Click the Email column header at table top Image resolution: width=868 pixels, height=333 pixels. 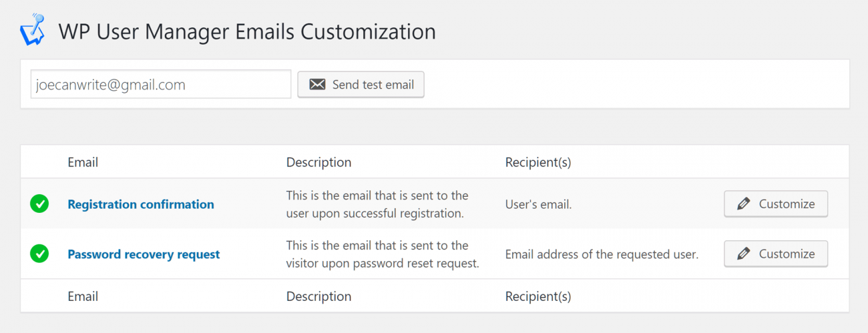(x=83, y=162)
